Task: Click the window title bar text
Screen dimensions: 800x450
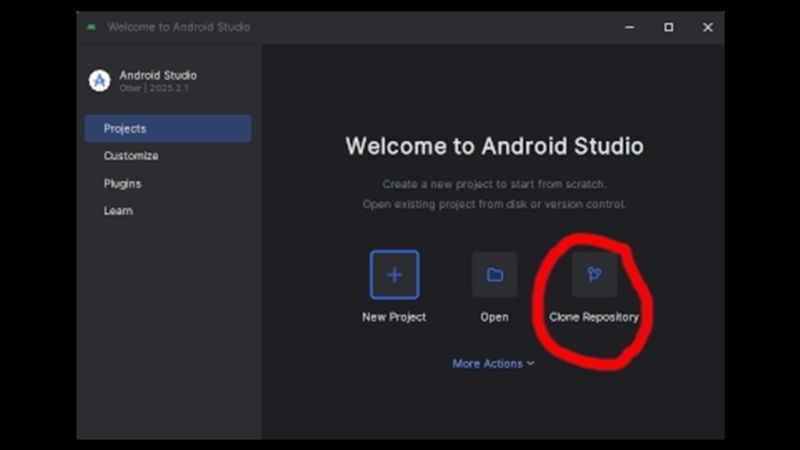Action: (179, 27)
